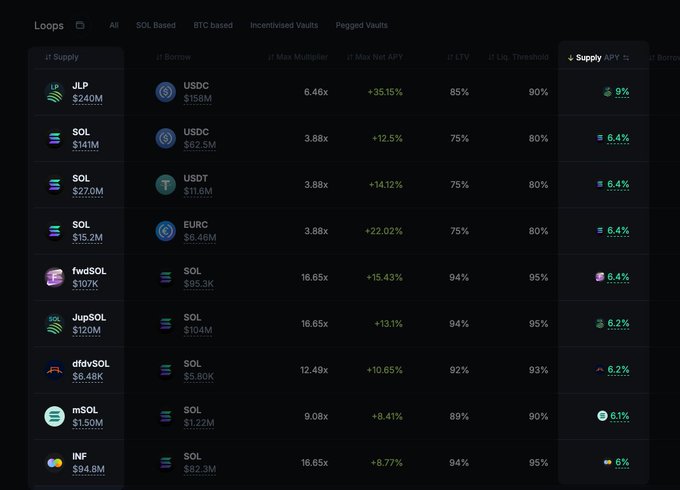Image resolution: width=680 pixels, height=490 pixels.
Task: Toggle the swap icon beside Supply APY
Action: pyautogui.click(x=627, y=58)
